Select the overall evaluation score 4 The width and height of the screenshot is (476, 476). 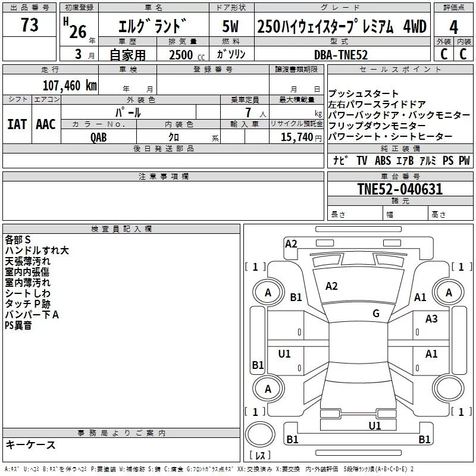(x=453, y=27)
